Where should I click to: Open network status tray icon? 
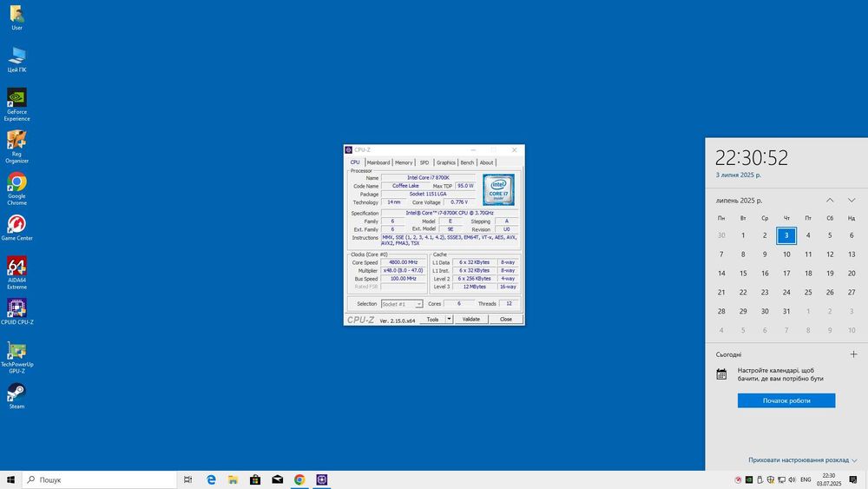click(x=781, y=479)
